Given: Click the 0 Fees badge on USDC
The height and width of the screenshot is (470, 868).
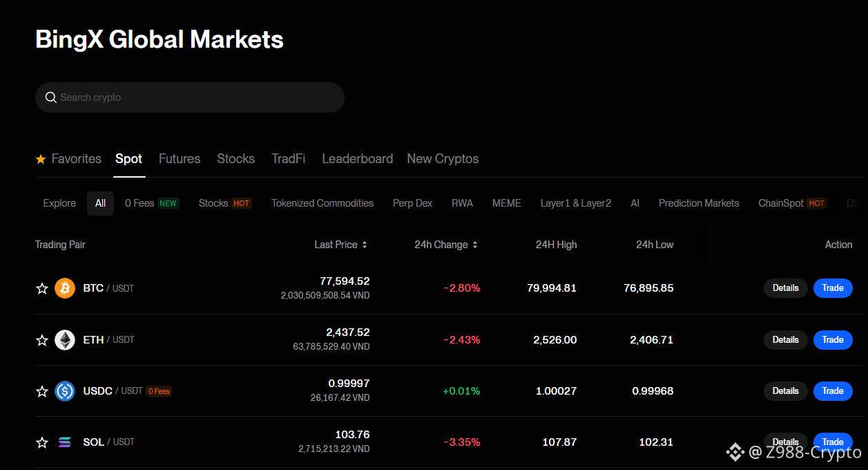Looking at the screenshot, I should point(159,391).
